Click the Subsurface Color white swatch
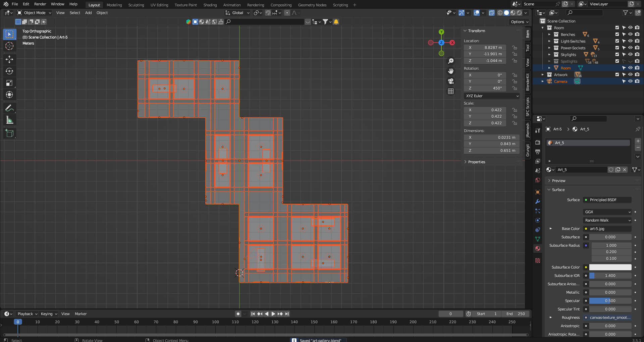This screenshot has width=644, height=342. [610, 267]
